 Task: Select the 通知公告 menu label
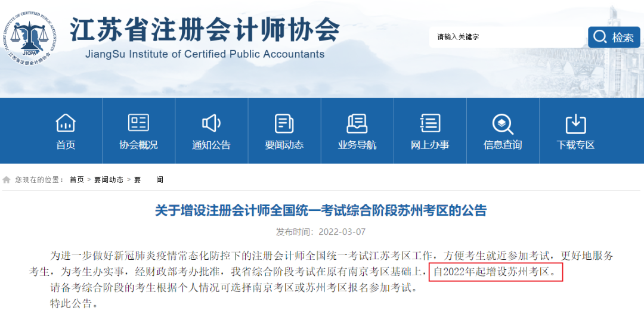point(211,145)
